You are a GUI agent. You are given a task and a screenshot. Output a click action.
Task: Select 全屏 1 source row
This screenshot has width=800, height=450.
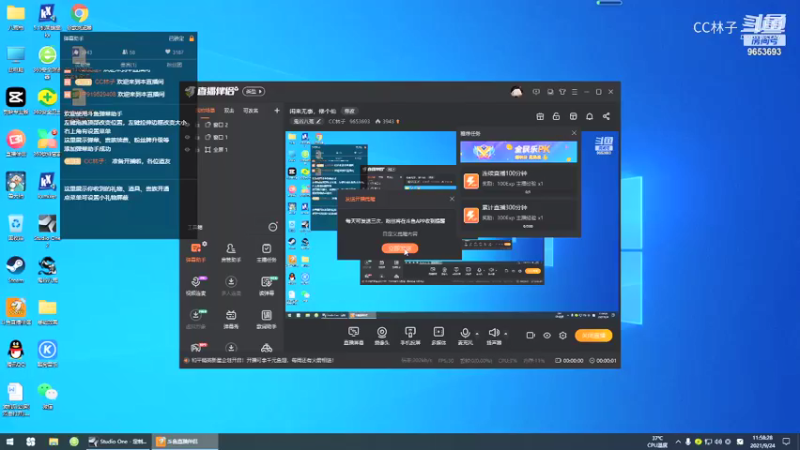230,149
